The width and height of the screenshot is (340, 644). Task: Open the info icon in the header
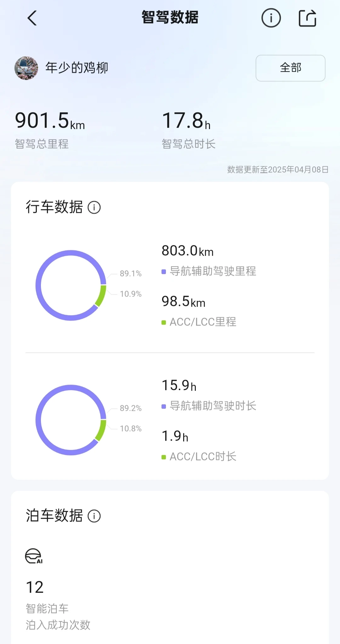(x=271, y=18)
